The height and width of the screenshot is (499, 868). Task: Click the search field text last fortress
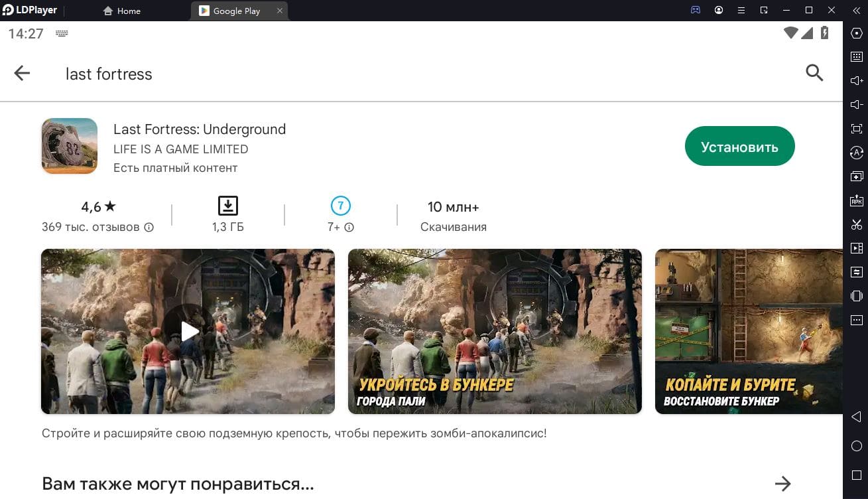click(x=109, y=74)
